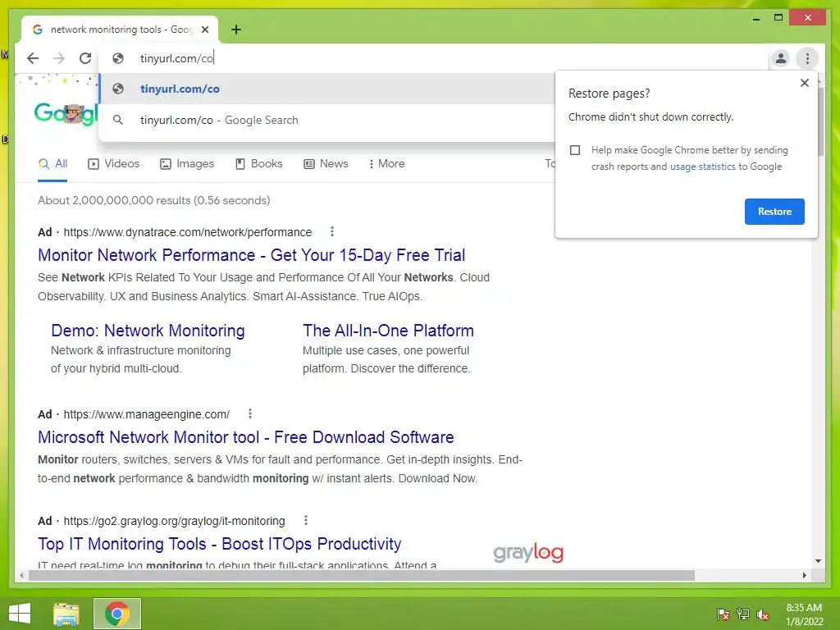Expand the More search filters menu
The height and width of the screenshot is (630, 840).
[x=387, y=164]
